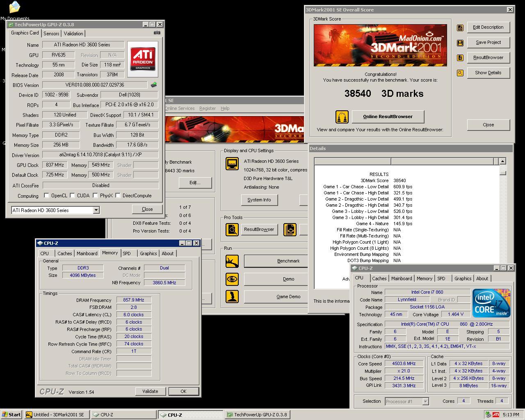The width and height of the screenshot is (525, 420).
Task: Click the Benchmark run icon
Action: [x=232, y=261]
